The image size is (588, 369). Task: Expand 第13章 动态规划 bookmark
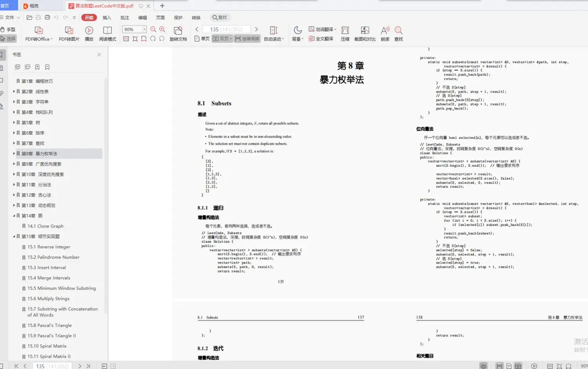14,205
